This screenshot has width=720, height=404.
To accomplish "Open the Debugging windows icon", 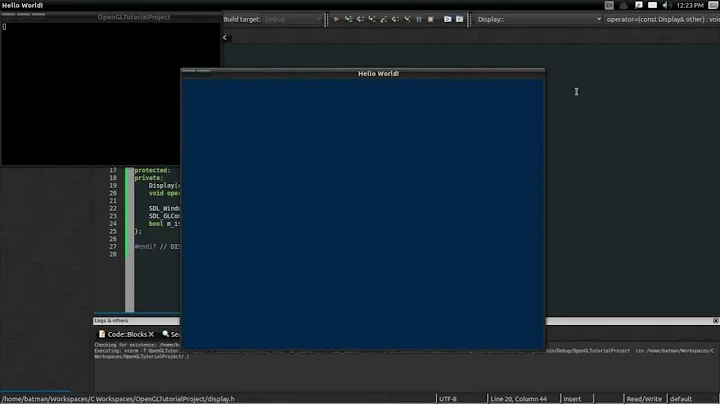I will tap(447, 19).
